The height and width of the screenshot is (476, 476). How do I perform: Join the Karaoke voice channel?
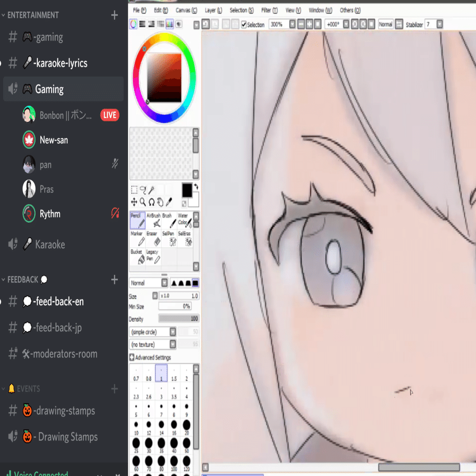[63, 245]
